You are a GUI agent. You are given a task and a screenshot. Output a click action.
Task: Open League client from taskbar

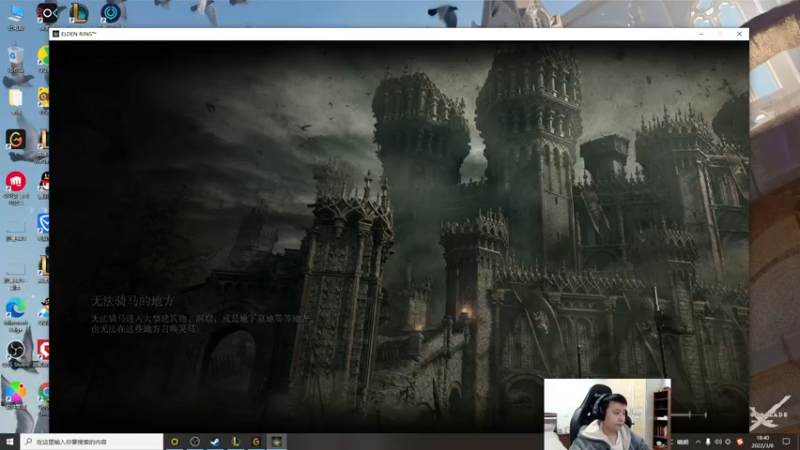pos(236,441)
